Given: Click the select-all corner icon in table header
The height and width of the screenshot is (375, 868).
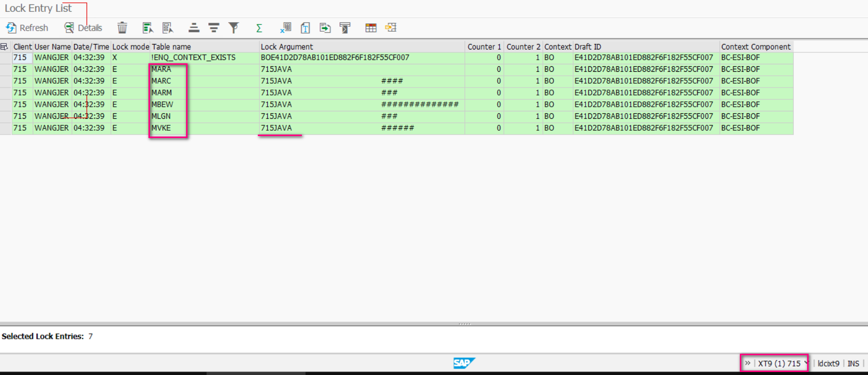Looking at the screenshot, I should [x=4, y=47].
